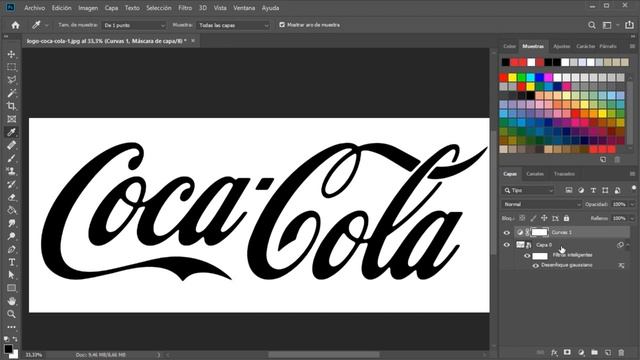The width and height of the screenshot is (640, 360).
Task: Open layer filter Tipo dropdown
Action: (528, 190)
